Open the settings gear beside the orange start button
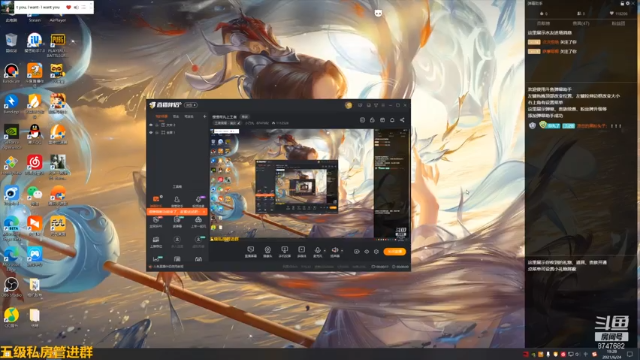 tap(376, 251)
